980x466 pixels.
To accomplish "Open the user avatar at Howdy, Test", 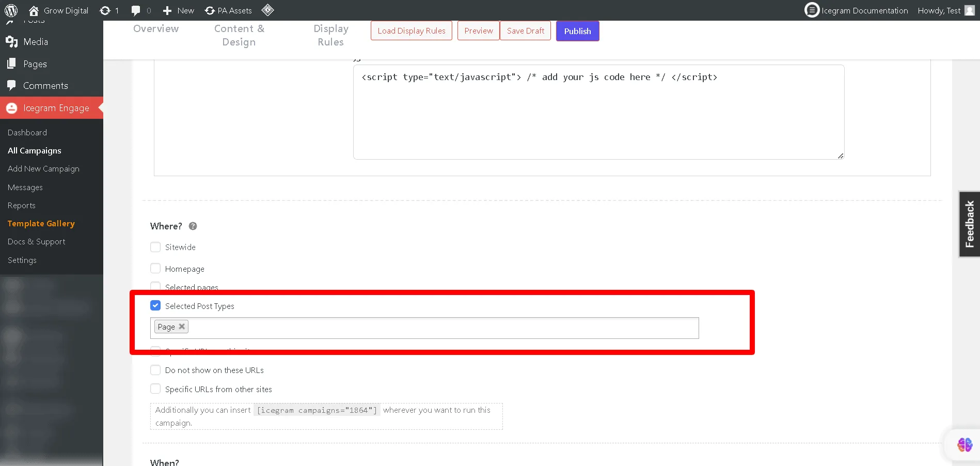I will click(x=970, y=10).
